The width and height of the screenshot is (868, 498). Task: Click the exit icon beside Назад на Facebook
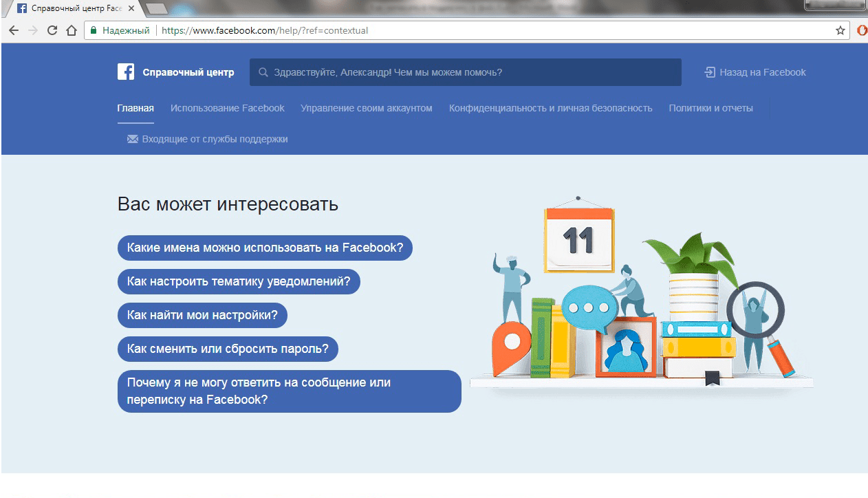pyautogui.click(x=710, y=72)
